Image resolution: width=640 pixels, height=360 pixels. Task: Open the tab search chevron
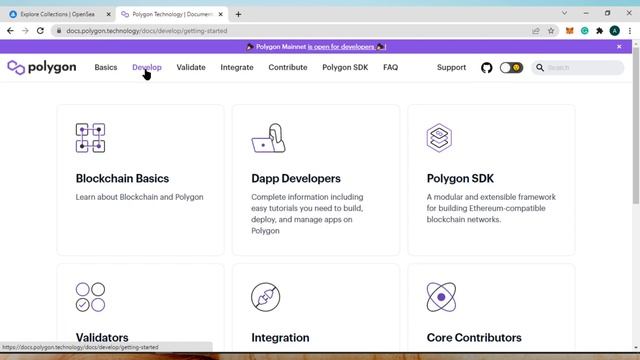click(564, 13)
